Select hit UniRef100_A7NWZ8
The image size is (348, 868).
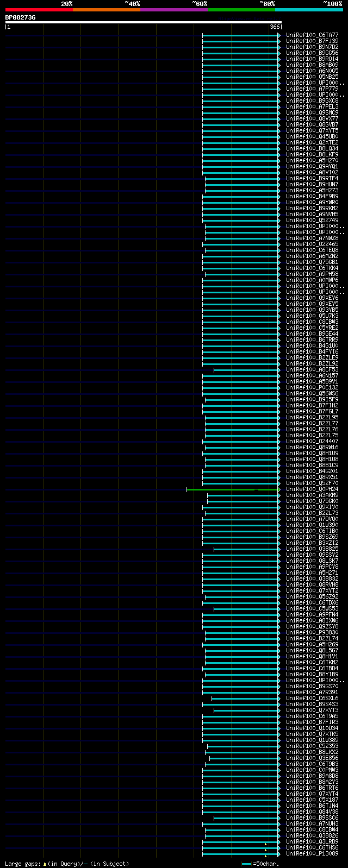click(312, 238)
